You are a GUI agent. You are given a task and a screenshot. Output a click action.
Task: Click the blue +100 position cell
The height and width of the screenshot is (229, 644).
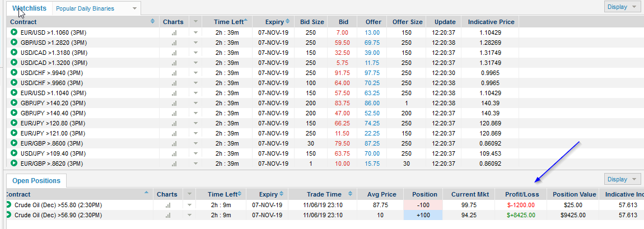click(x=423, y=215)
